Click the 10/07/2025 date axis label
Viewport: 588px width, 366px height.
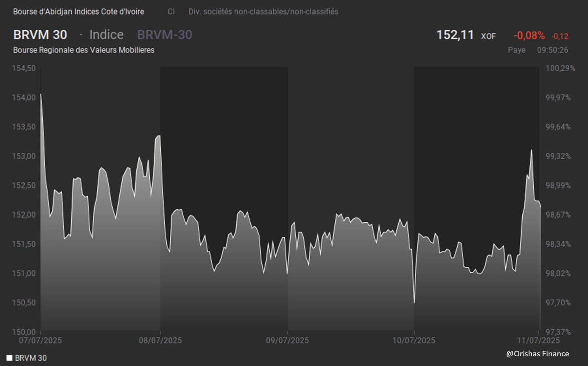[414, 340]
